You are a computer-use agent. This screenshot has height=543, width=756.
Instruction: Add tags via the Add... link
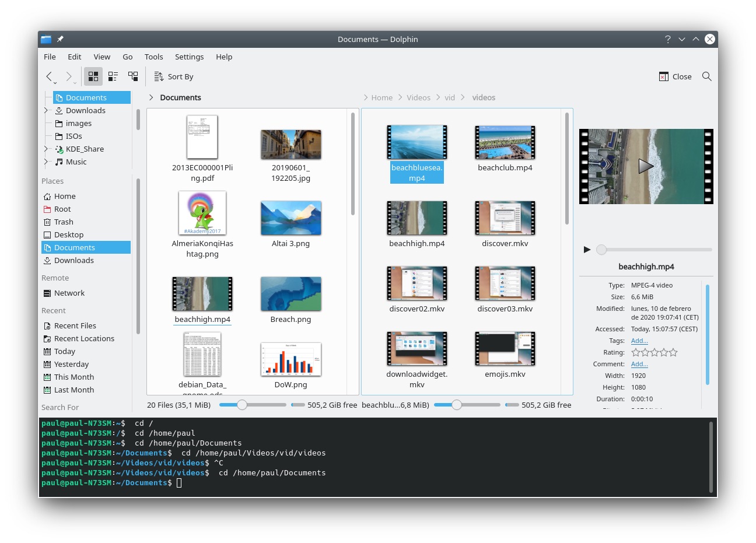[x=639, y=340]
